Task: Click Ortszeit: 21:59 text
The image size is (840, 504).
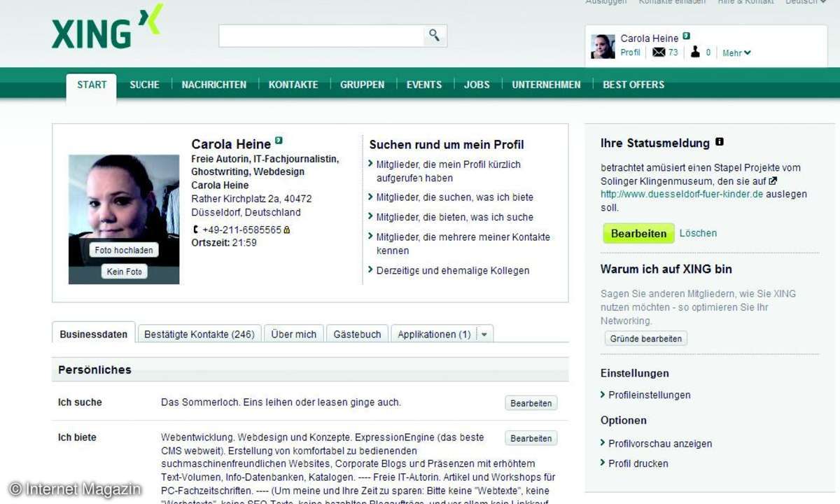Action: pos(224,243)
